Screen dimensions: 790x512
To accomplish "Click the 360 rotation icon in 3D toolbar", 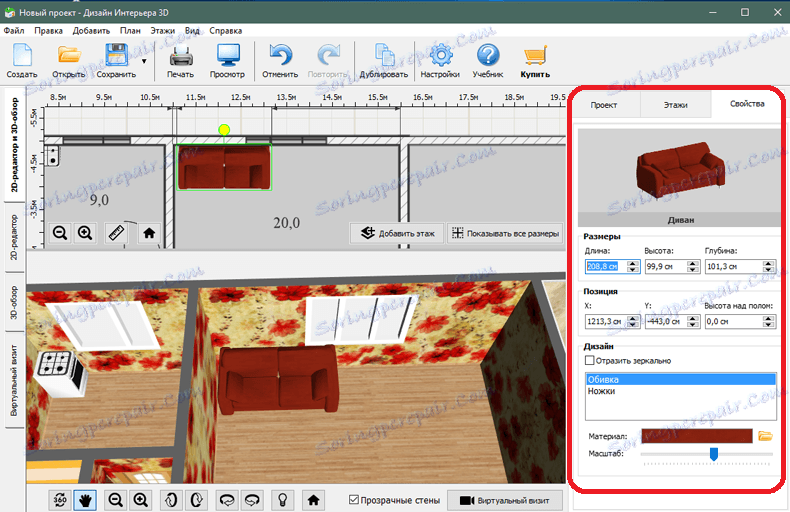I will point(60,500).
